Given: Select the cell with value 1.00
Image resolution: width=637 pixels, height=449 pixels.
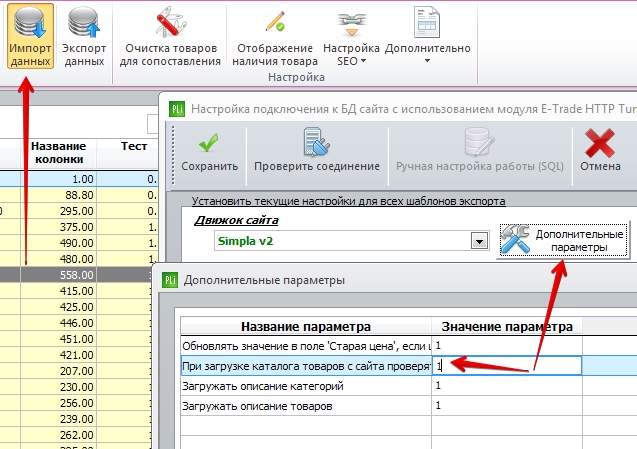Looking at the screenshot, I should click(x=58, y=179).
